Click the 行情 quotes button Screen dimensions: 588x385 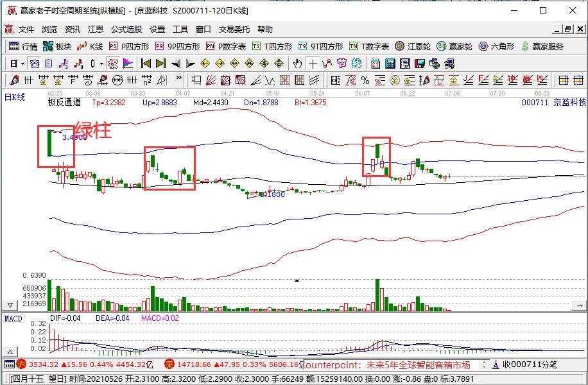(x=23, y=46)
